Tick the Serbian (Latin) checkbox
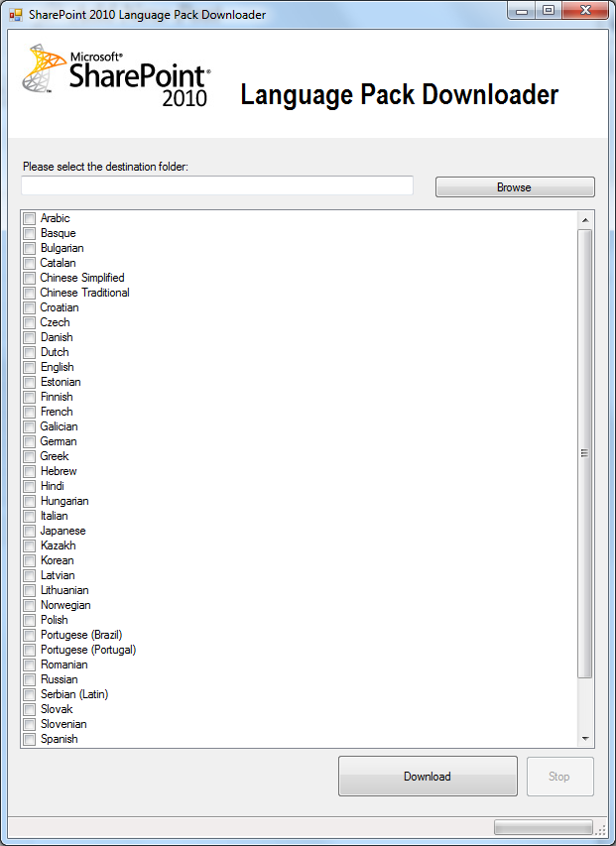Viewport: 616px width, 846px height. click(30, 694)
